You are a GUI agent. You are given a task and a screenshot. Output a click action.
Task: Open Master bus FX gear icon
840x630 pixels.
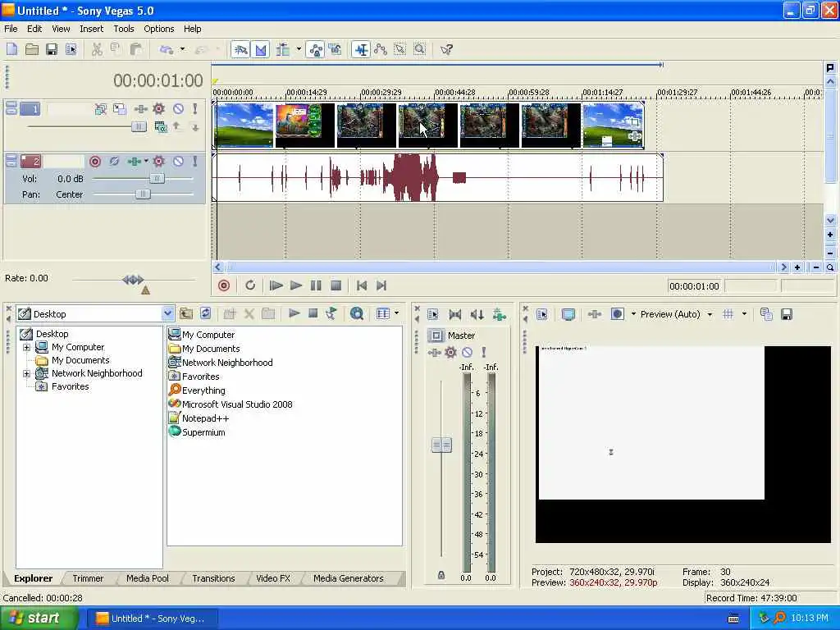pyautogui.click(x=451, y=352)
